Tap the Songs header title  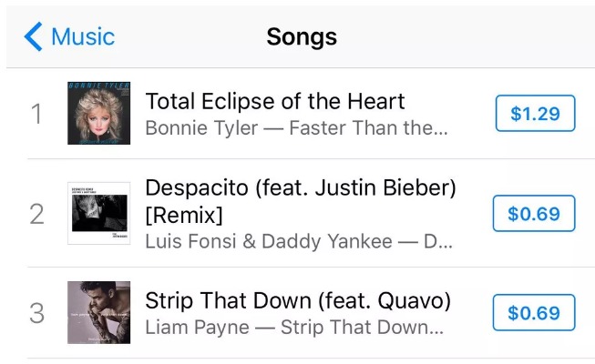click(x=301, y=37)
